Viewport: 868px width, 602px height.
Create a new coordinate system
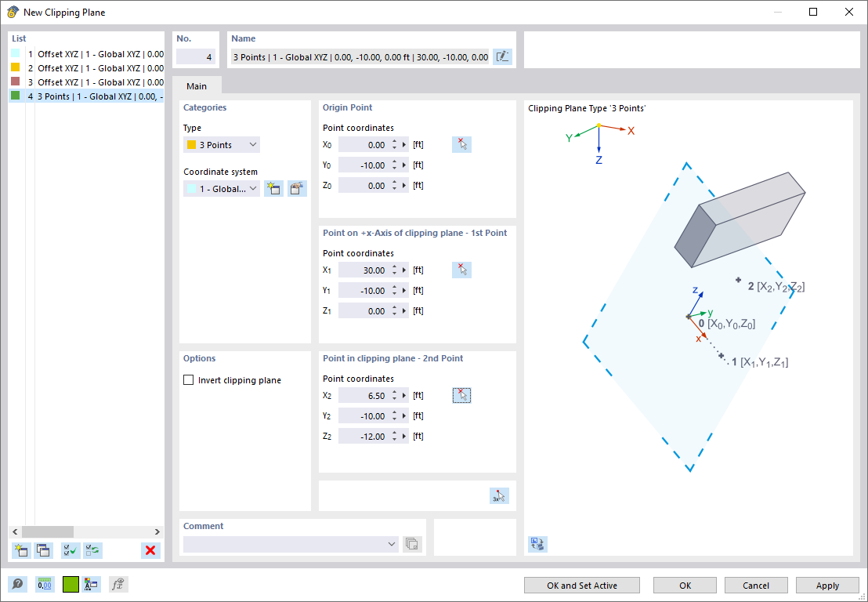click(x=273, y=188)
